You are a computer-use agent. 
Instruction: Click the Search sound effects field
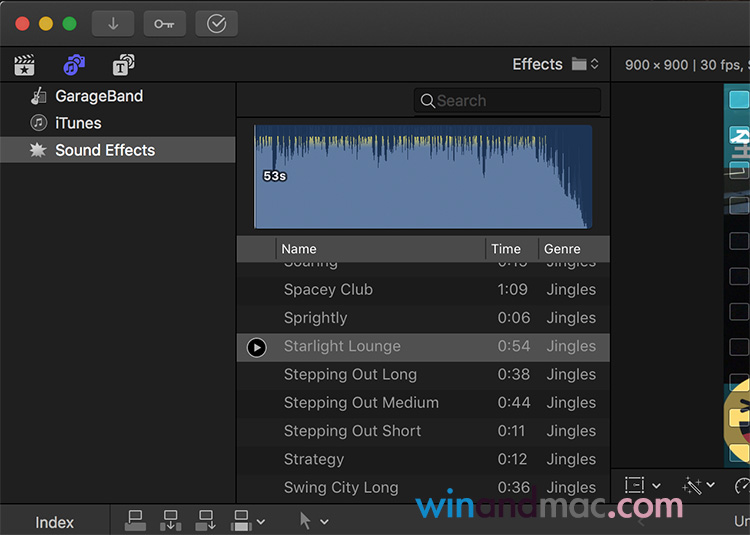[508, 101]
